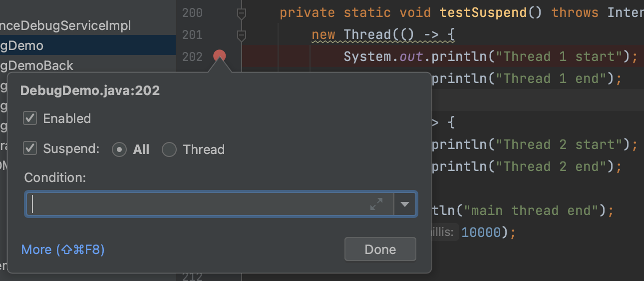Select the All suspend radio button
The image size is (644, 281).
(x=119, y=149)
